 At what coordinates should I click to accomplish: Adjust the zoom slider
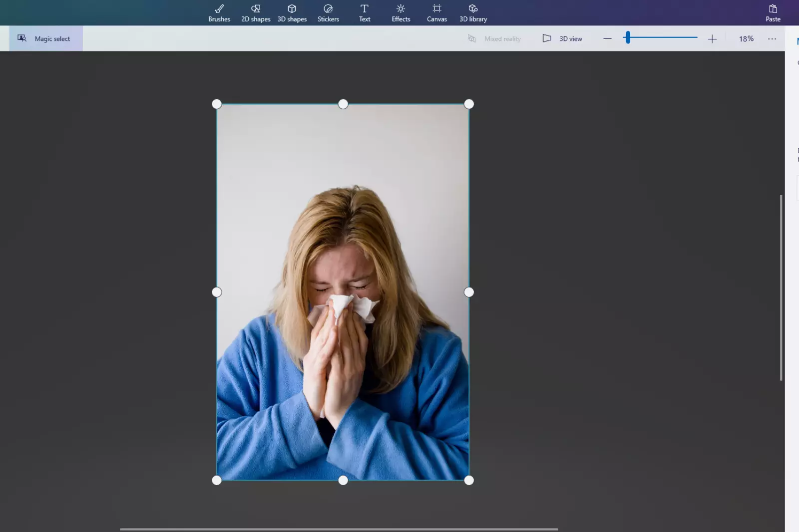(628, 38)
